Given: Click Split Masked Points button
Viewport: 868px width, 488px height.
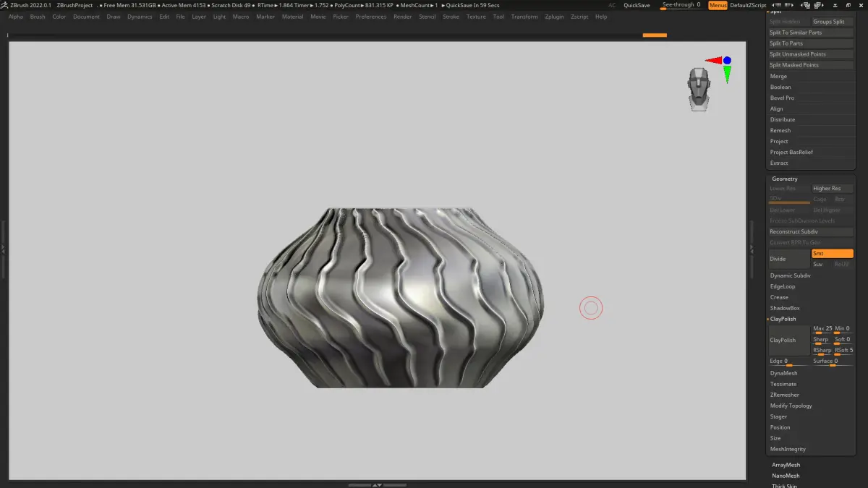Looking at the screenshot, I should 810,65.
